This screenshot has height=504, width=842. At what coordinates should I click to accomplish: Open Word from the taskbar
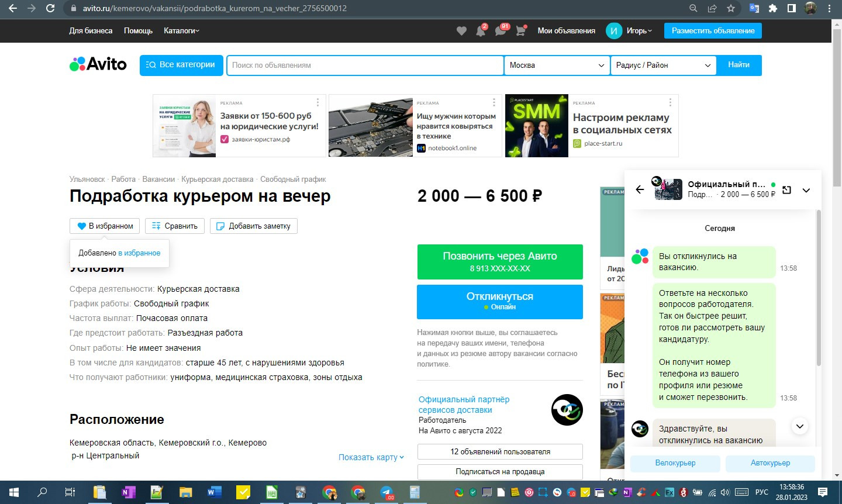click(x=215, y=492)
